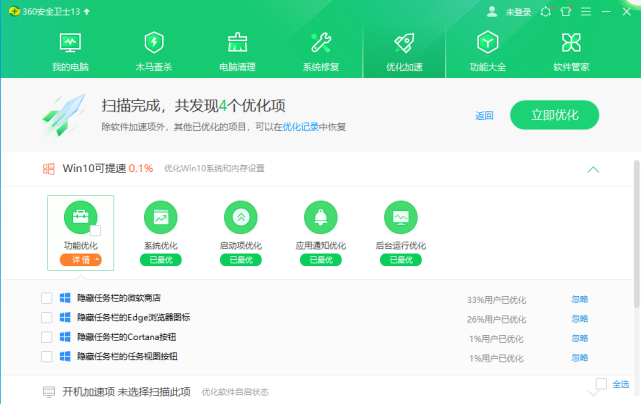This screenshot has height=404, width=641.
Task: Click 隐藏任务栏的Cortana按钮 label
Action: click(x=126, y=337)
